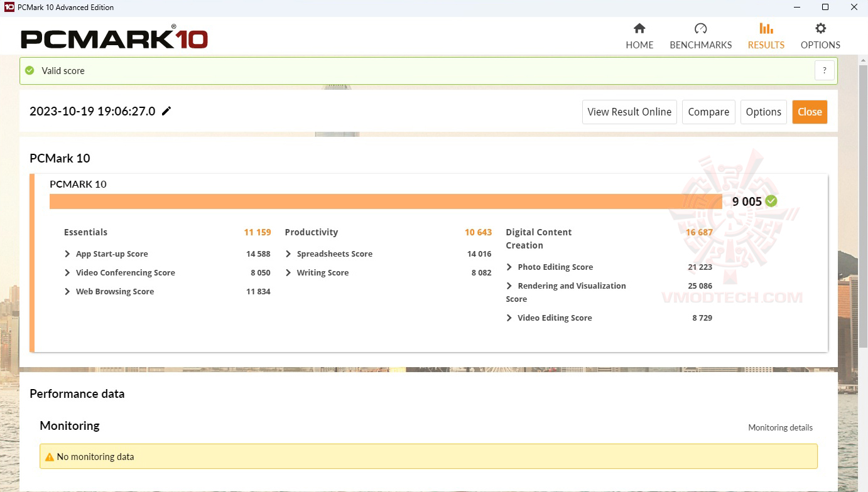Click the PCMARK 10 logo

114,38
